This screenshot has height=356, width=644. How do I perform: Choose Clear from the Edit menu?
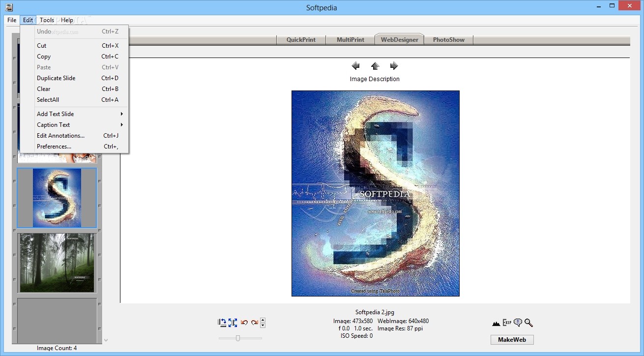[75, 89]
